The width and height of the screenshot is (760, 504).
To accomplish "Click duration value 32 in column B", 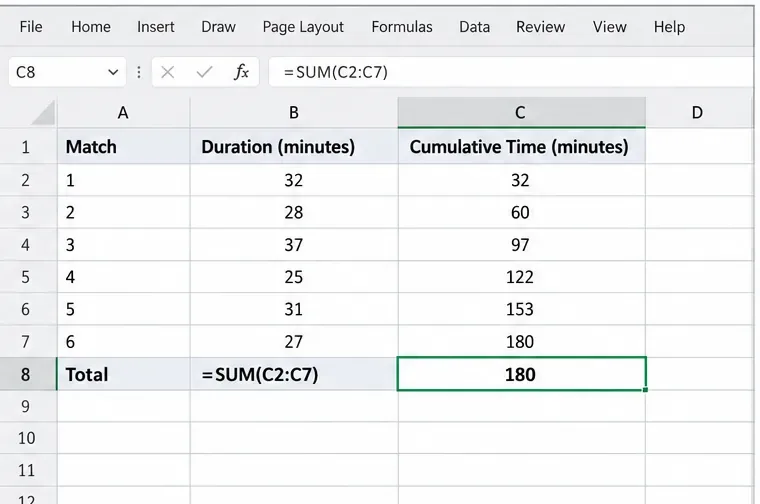I will coord(294,180).
